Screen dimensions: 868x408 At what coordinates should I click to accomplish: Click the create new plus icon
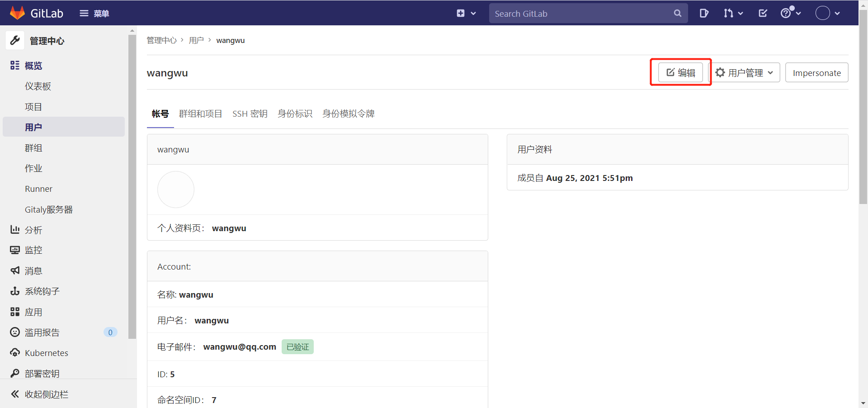(x=461, y=13)
